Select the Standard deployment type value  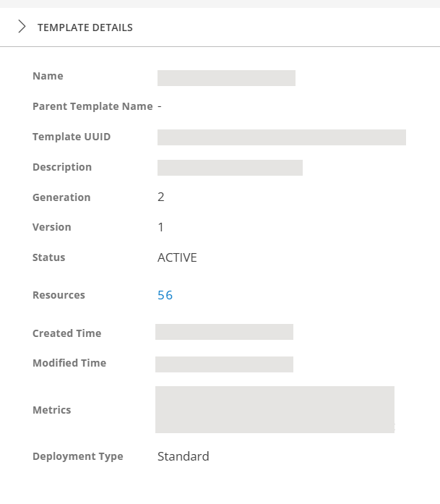(x=183, y=456)
